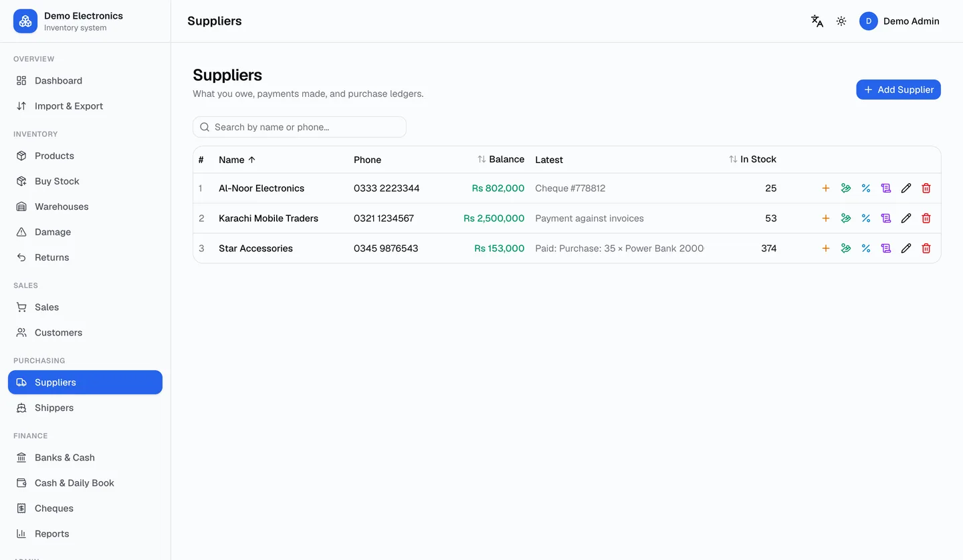This screenshot has height=560, width=963.
Task: Open Cash & Daily Book
Action: pyautogui.click(x=85, y=483)
